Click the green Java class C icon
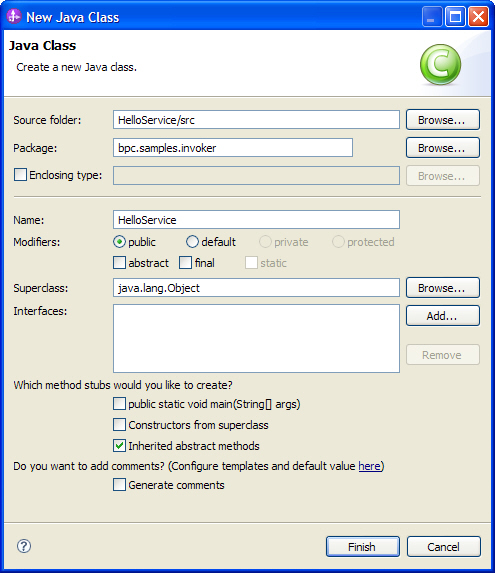Image resolution: width=495 pixels, height=573 pixels. [x=440, y=65]
